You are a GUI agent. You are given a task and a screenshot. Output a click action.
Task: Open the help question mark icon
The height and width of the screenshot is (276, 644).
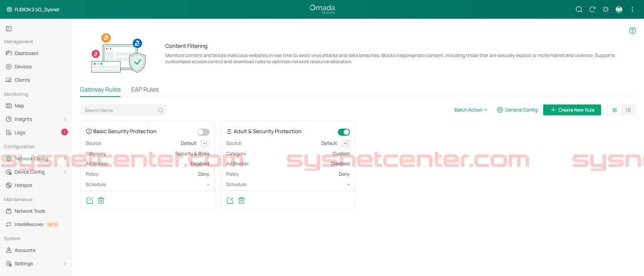click(632, 30)
